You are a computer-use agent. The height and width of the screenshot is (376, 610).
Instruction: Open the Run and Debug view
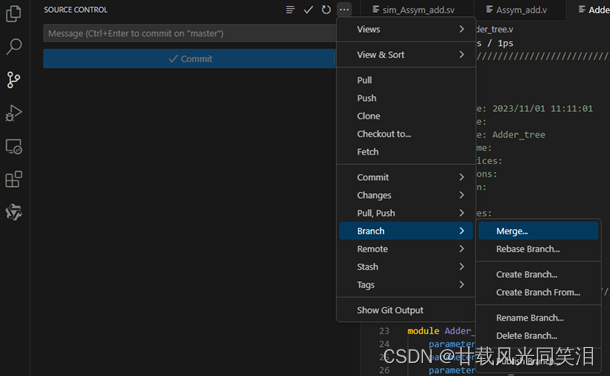(x=14, y=113)
